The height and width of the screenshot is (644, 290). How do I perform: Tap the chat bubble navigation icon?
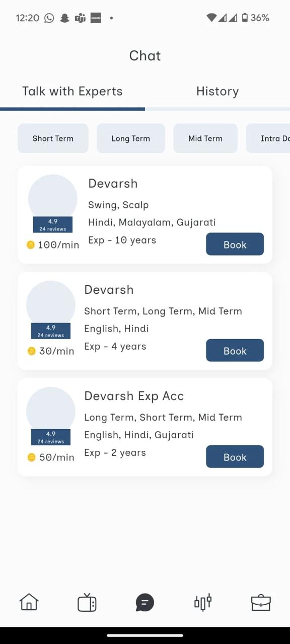coord(144,602)
